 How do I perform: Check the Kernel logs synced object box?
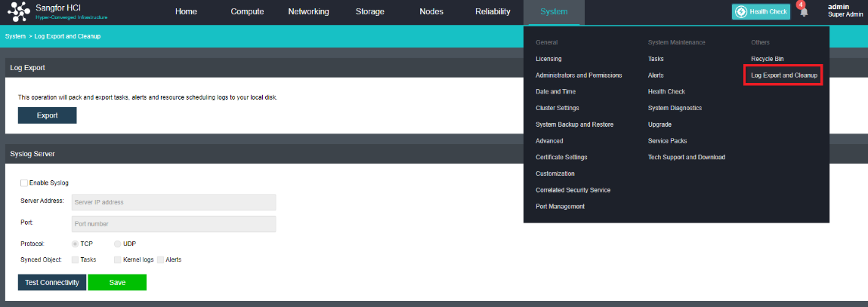(117, 259)
